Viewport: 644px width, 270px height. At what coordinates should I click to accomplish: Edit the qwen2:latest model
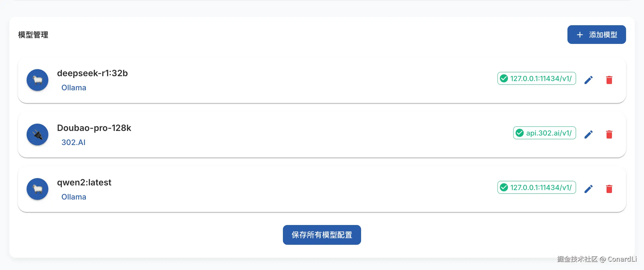click(588, 189)
